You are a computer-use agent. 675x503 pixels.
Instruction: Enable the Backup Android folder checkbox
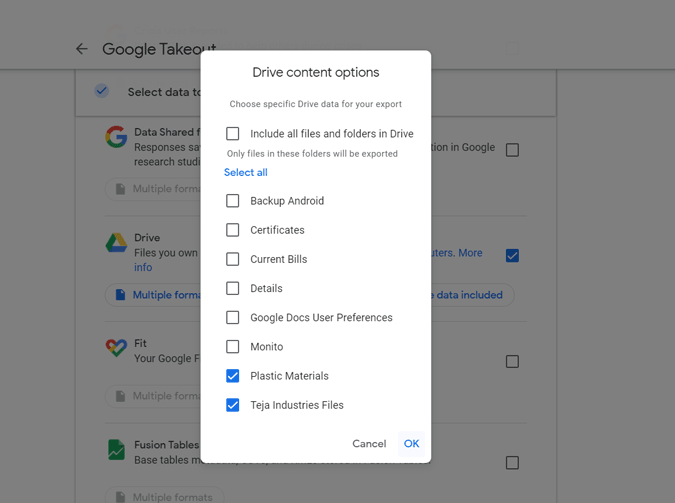233,201
